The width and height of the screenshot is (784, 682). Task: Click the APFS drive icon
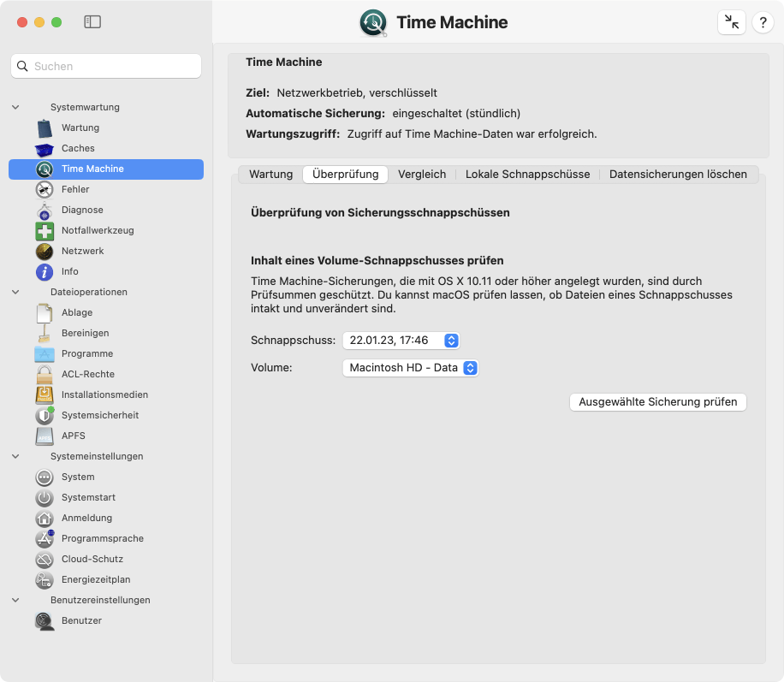(45, 436)
